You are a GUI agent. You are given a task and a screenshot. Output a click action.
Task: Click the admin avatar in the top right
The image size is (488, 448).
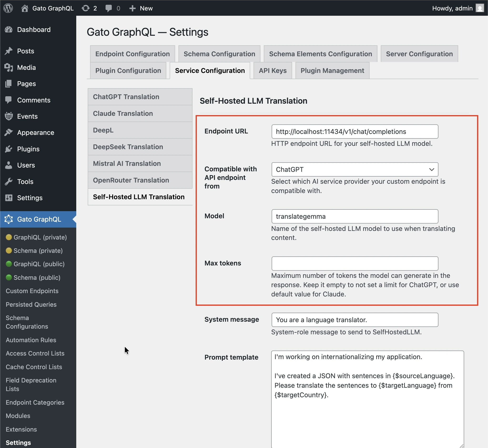pyautogui.click(x=480, y=8)
